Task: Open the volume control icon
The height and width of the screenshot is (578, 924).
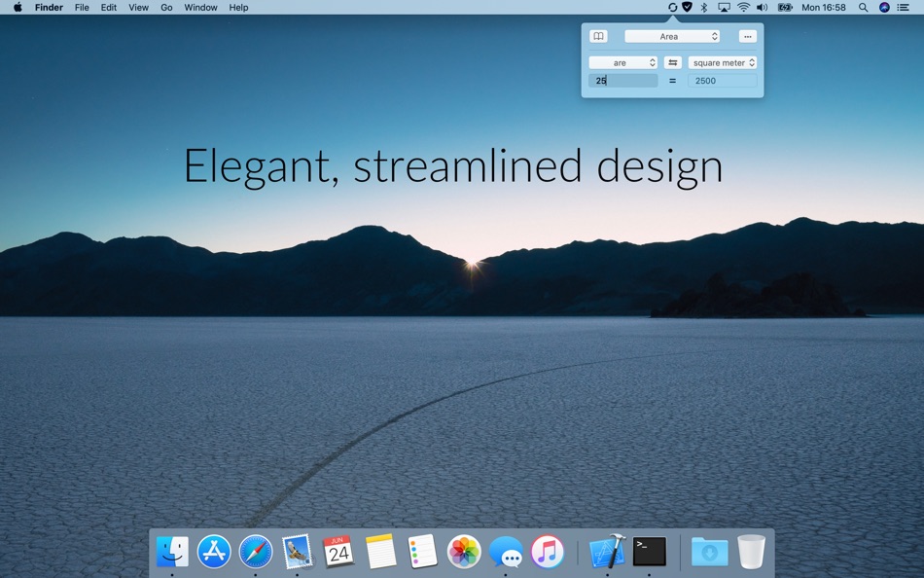Action: (762, 8)
